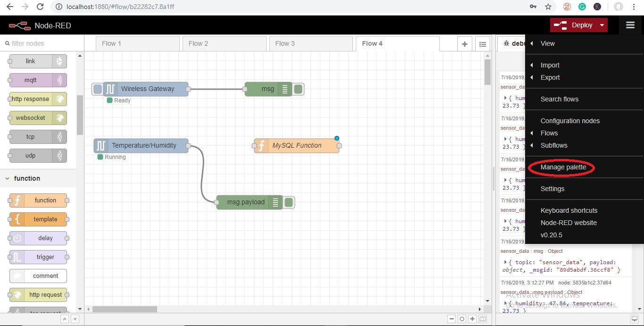Switch to Flow 1 tab
The width and height of the screenshot is (644, 326).
137,43
